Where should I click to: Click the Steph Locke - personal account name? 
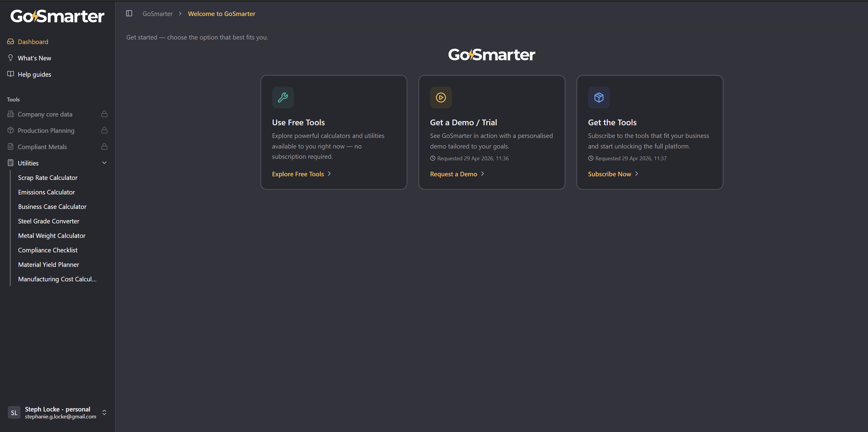(57, 409)
